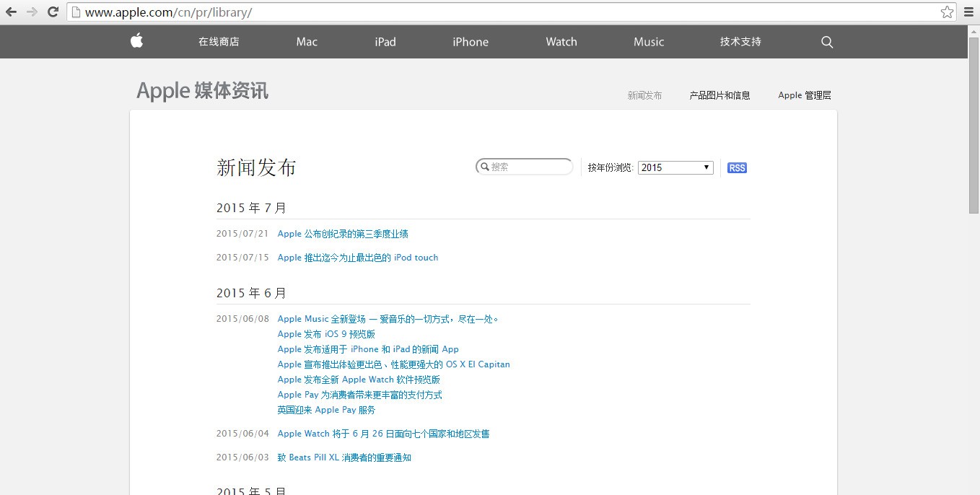Click in the 搜索 news search field

[x=529, y=167]
